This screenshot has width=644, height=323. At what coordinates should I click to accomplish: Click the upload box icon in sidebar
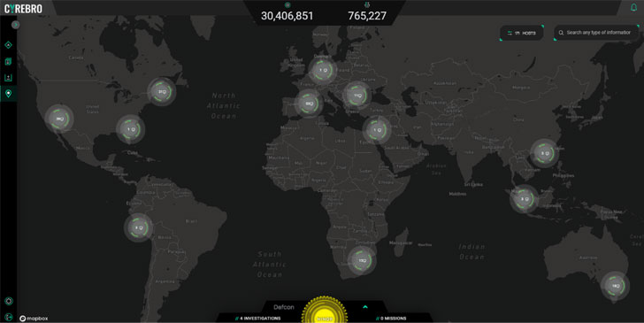(8, 78)
